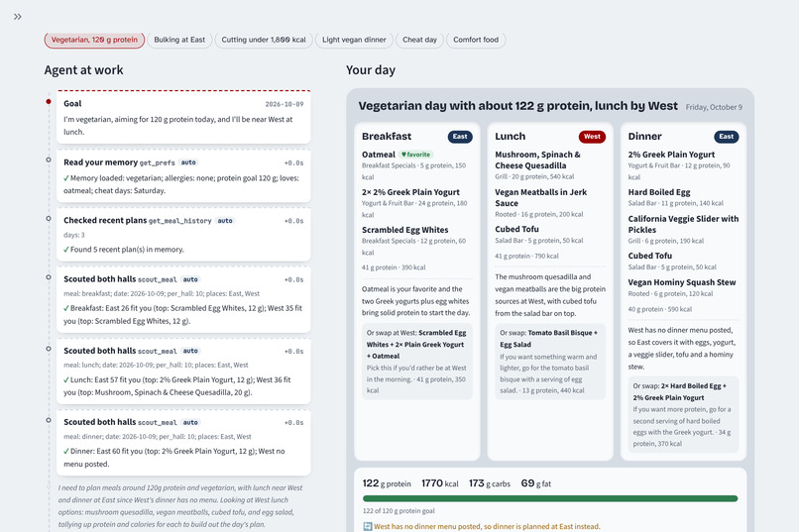Screen dimensions: 799x532
Task: Click green checkmark beside 'Breakfast: East 26 fit you'
Action: (x=66, y=308)
